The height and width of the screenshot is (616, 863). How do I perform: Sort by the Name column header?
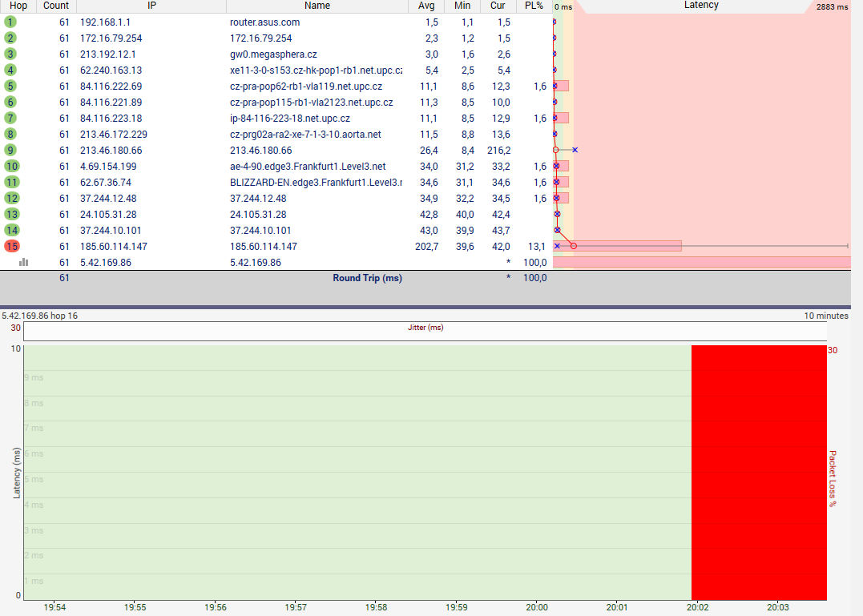tap(317, 6)
